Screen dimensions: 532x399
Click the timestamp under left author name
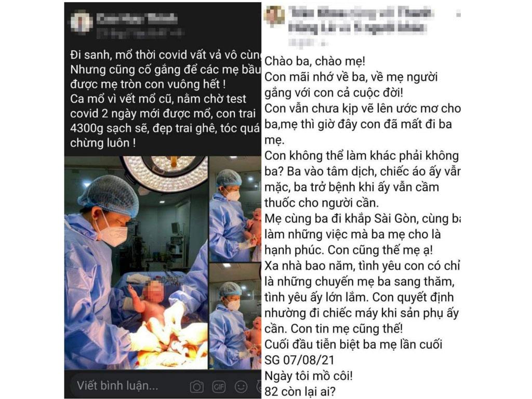(140, 33)
